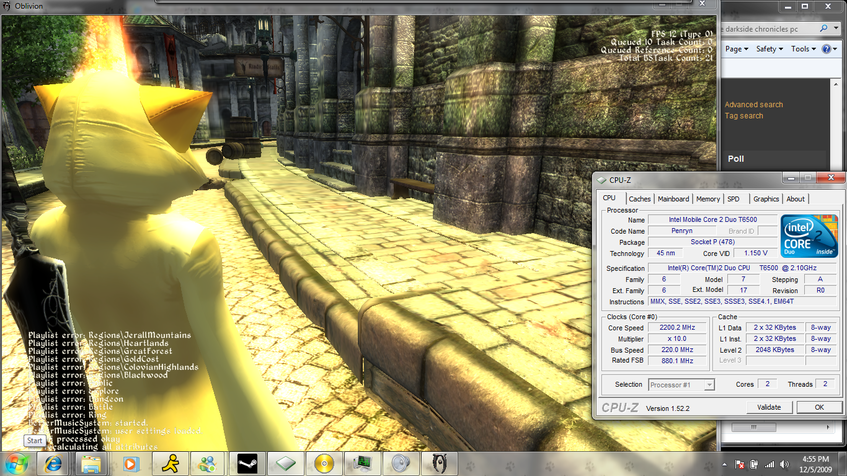Screen dimensions: 847x476
Task: Switch to the CPU tab in CPU-Z
Action: tap(609, 198)
